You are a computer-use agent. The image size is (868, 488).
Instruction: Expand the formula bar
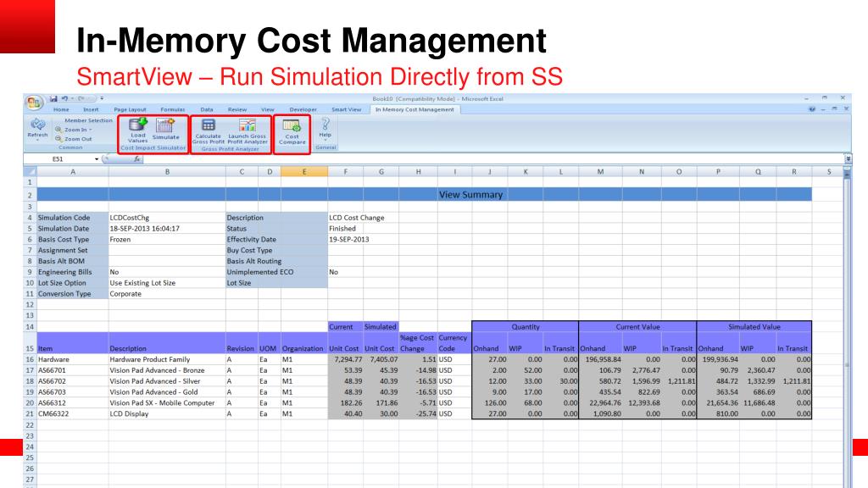[848, 159]
